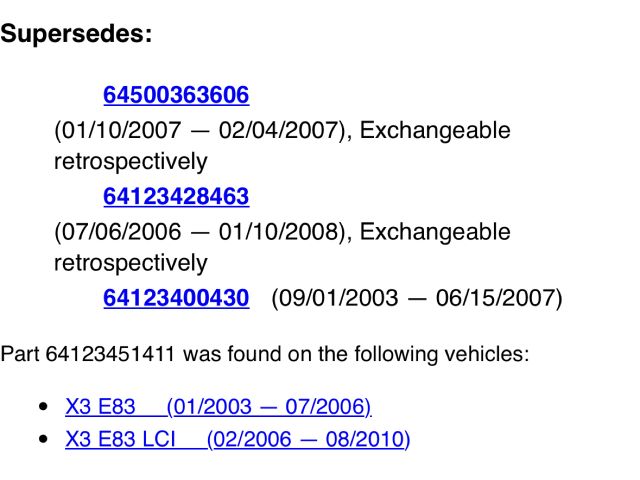640x480 pixels.
Task: Open the X3 E83 (01/2003 — 07/2006) vehicle link
Action: (218, 406)
